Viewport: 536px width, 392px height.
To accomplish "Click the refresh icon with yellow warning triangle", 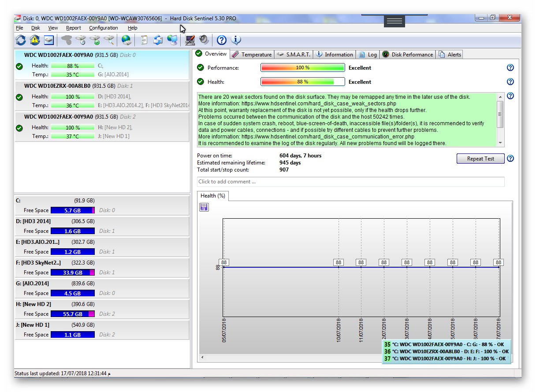I will coord(35,40).
